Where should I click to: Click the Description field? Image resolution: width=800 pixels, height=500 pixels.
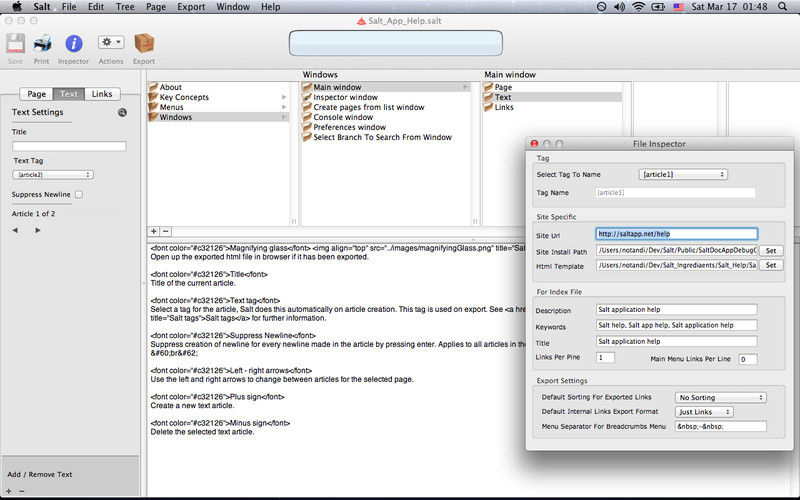677,309
